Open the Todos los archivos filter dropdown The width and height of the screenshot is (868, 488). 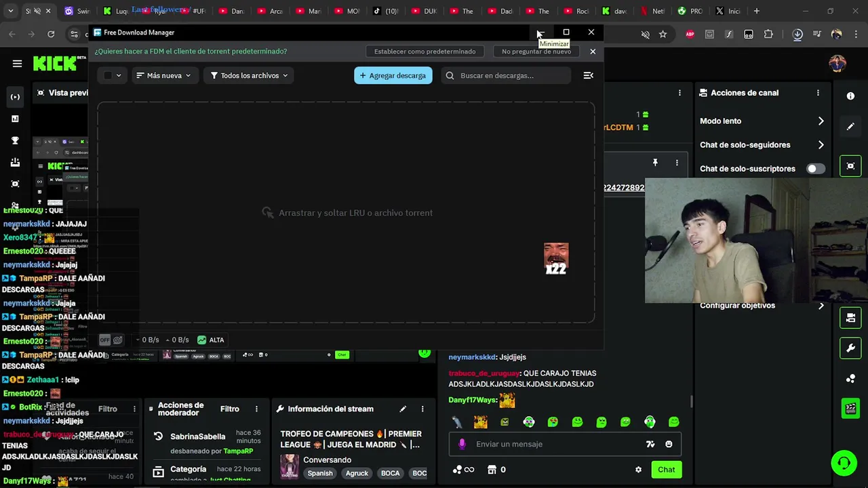coord(249,75)
